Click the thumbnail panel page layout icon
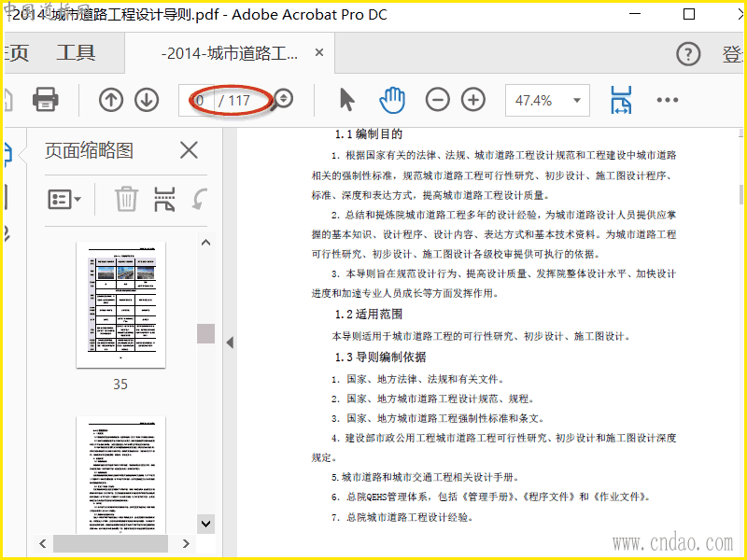The width and height of the screenshot is (747, 560). coord(164,199)
